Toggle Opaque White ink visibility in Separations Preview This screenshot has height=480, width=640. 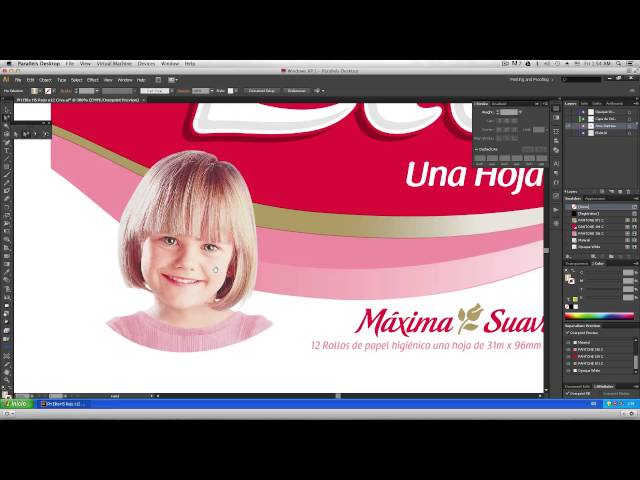tap(569, 371)
